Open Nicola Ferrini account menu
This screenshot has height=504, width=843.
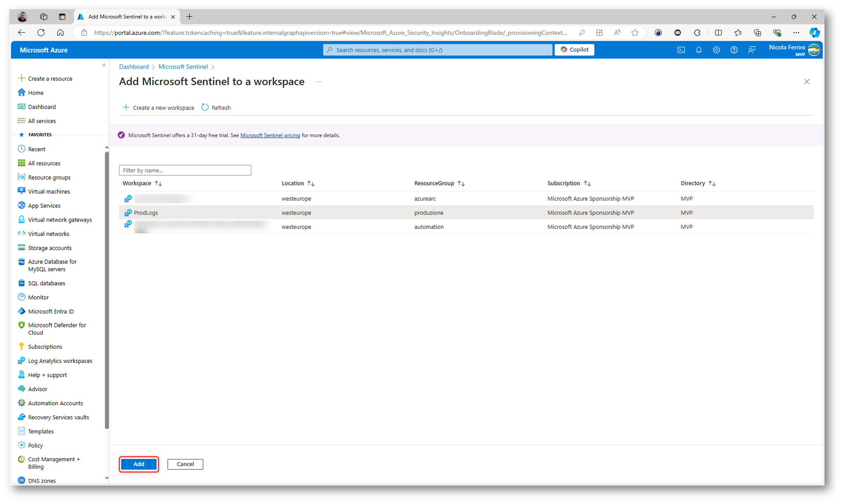[x=794, y=50]
